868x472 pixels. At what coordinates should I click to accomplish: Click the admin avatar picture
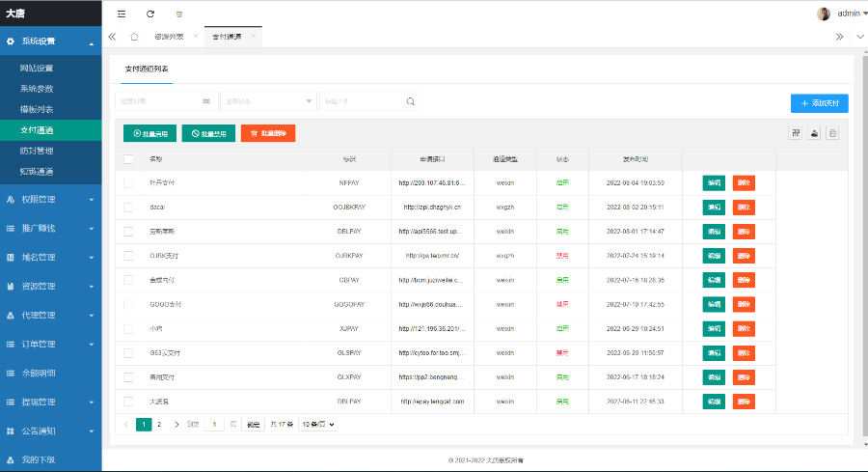click(x=824, y=14)
